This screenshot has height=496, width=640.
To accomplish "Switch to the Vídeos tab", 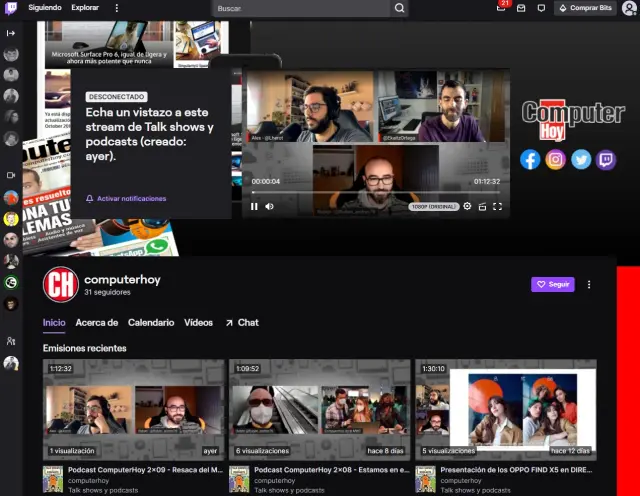I will click(198, 323).
